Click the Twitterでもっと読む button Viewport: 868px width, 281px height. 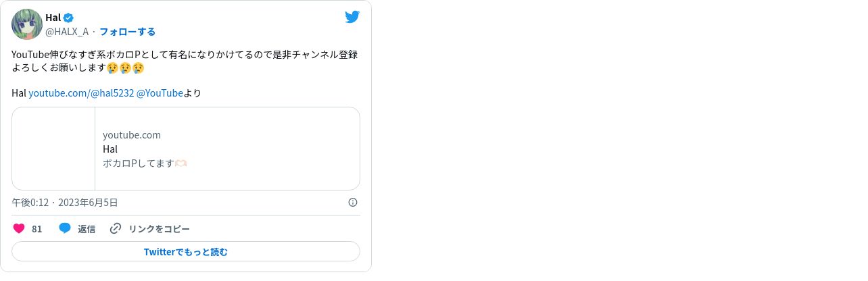[186, 251]
